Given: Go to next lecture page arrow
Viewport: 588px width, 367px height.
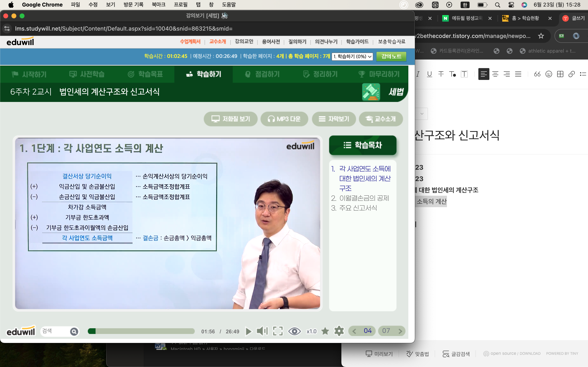Looking at the screenshot, I should [400, 331].
